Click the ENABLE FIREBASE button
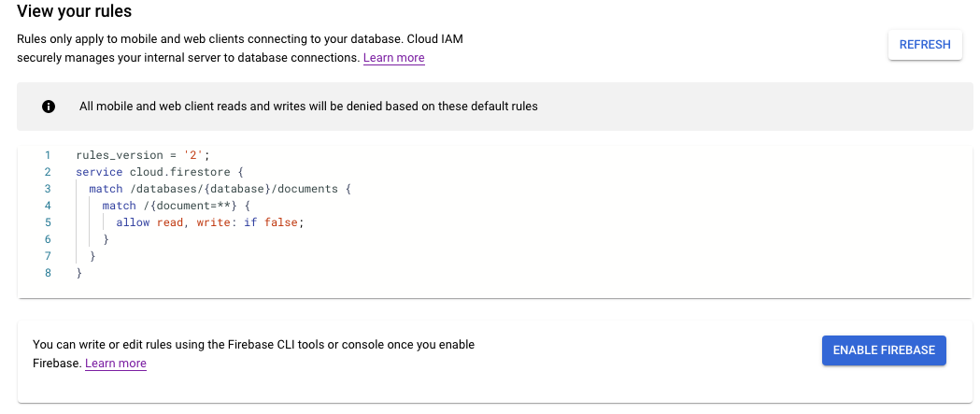Image resolution: width=980 pixels, height=414 pixels. pos(884,350)
